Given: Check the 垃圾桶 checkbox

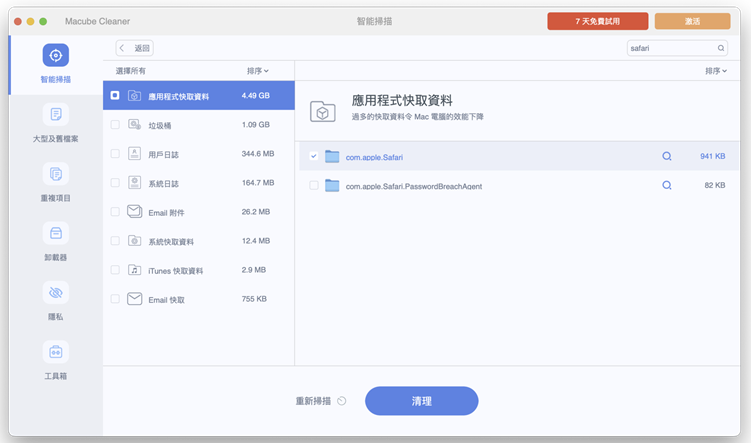Looking at the screenshot, I should click(x=115, y=125).
